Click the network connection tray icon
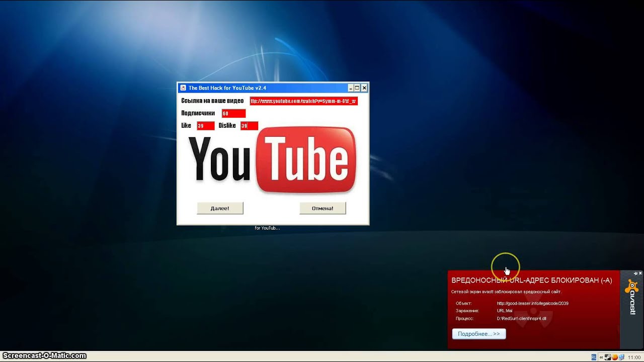Screen dimensions: 644x362 621,357
